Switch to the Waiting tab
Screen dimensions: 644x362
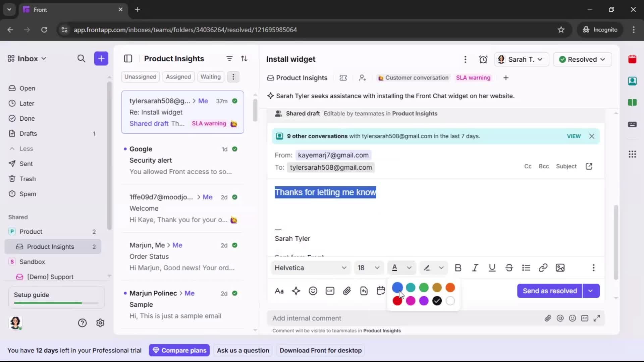(210, 77)
